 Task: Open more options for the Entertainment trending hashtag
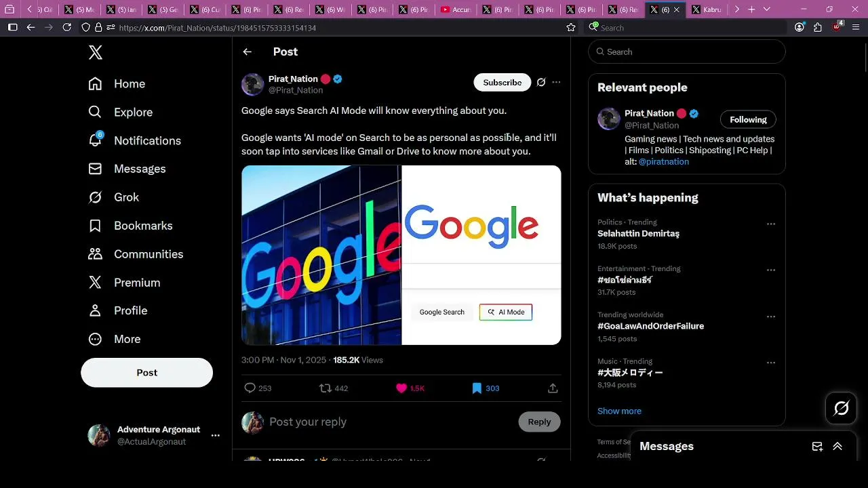tap(771, 270)
